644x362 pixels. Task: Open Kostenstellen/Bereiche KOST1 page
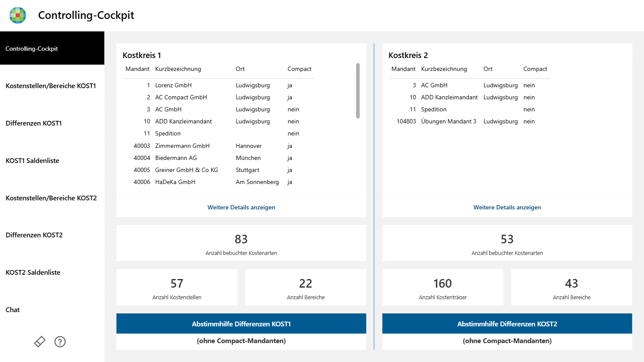[x=52, y=86]
